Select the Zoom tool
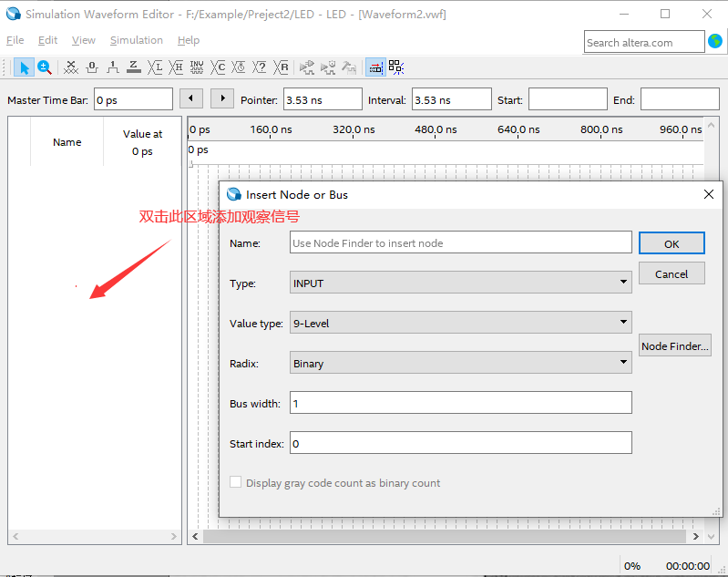This screenshot has height=577, width=728. (45, 67)
